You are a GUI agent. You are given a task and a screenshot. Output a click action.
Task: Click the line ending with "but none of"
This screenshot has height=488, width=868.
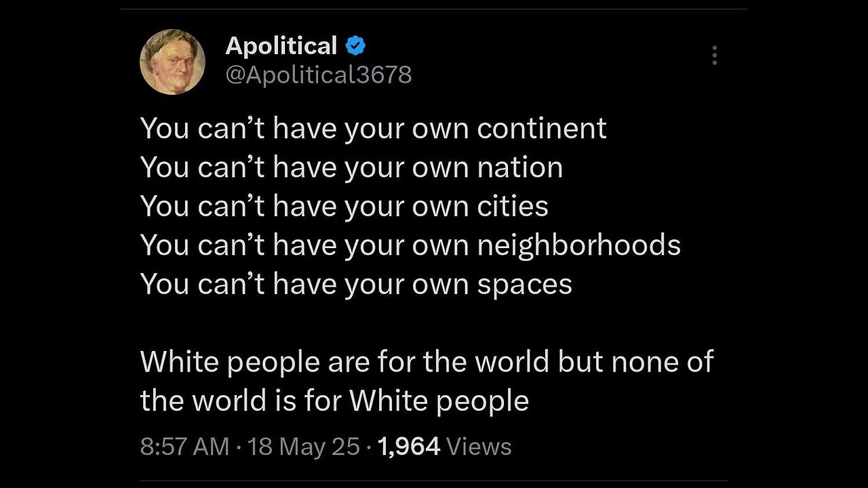pyautogui.click(x=427, y=361)
